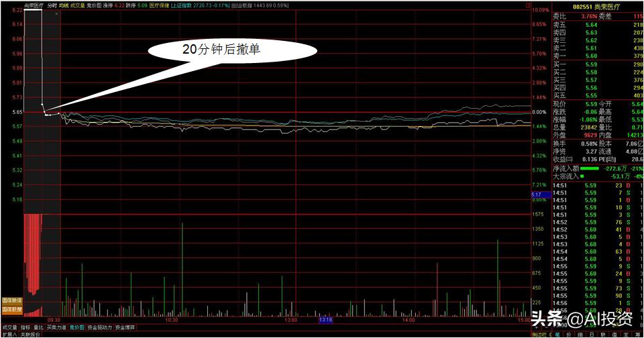Click the 14:52 trade with volume 76
Viewport: 644px width, 338px height.
(598, 223)
